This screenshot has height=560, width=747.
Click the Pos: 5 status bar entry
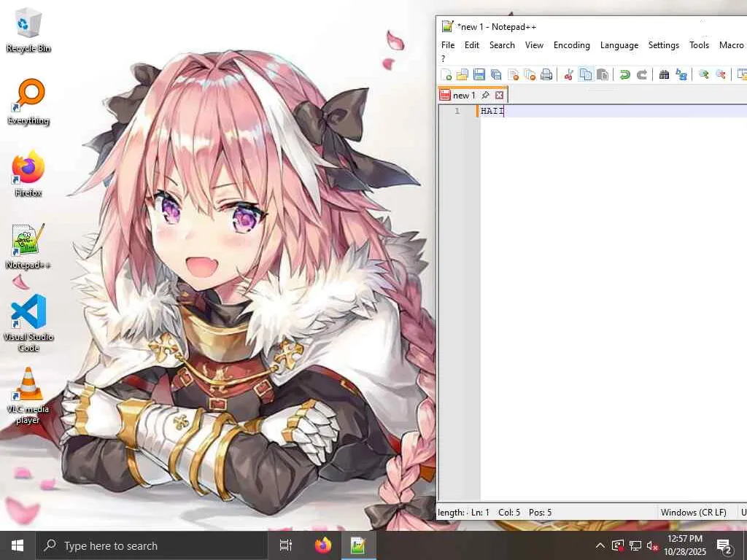pyautogui.click(x=541, y=513)
